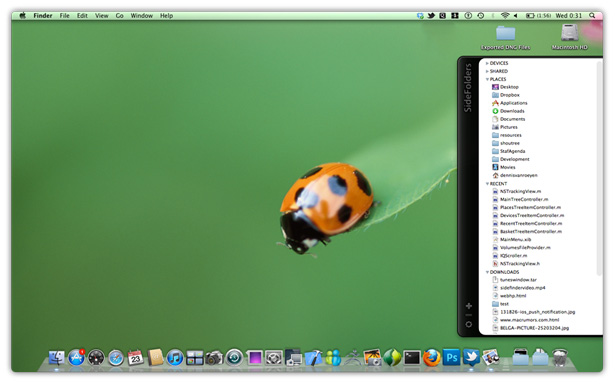Screen dimensions: 615x387
Task: Collapse the RECENT section
Action: point(487,184)
